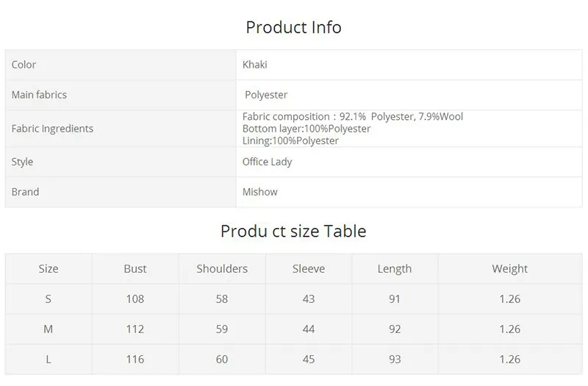Select the Mishow brand name
The width and height of the screenshot is (588, 386).
tap(260, 192)
